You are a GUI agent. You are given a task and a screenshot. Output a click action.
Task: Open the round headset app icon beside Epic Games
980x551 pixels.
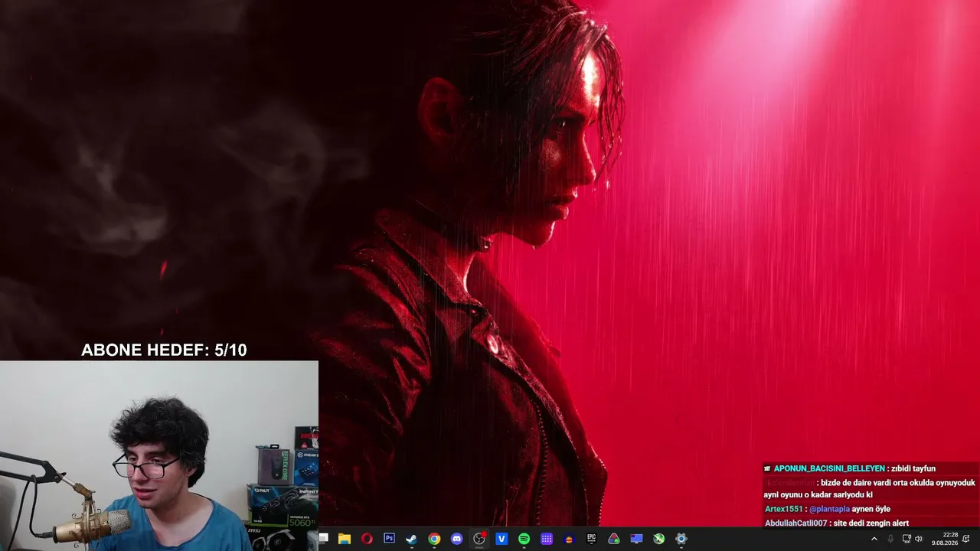point(569,539)
